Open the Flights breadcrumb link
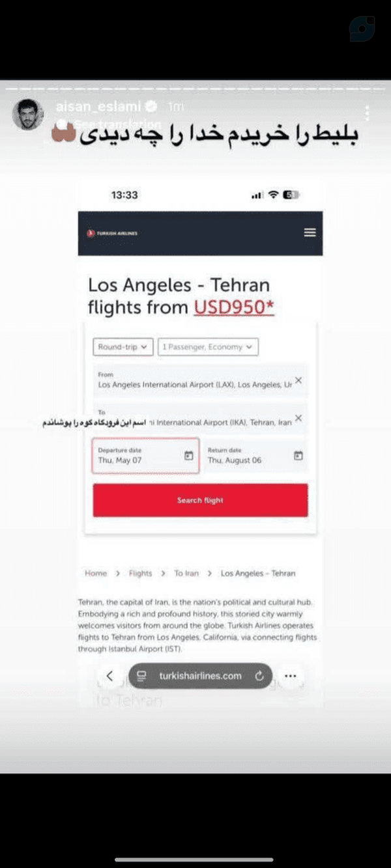The width and height of the screenshot is (391, 868). click(x=140, y=574)
